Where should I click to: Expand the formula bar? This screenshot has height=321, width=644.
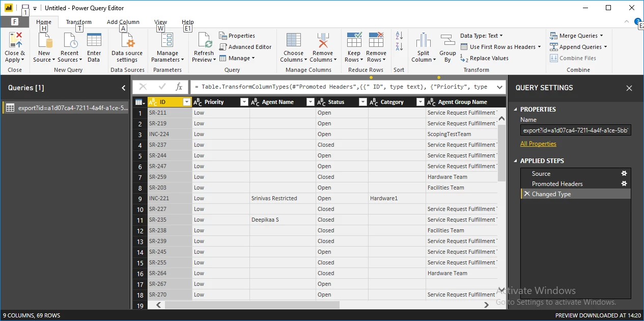pos(499,87)
